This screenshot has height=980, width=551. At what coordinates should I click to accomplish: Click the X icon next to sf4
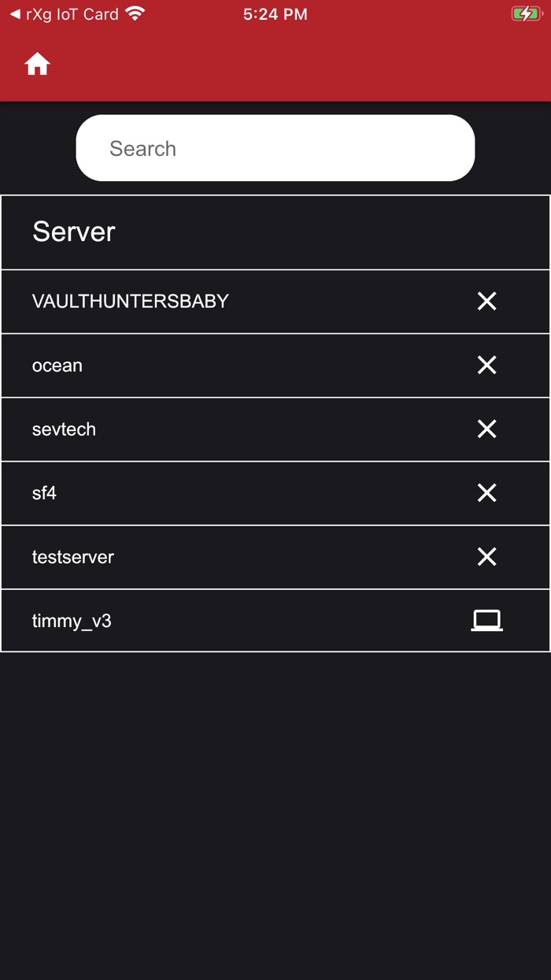486,492
